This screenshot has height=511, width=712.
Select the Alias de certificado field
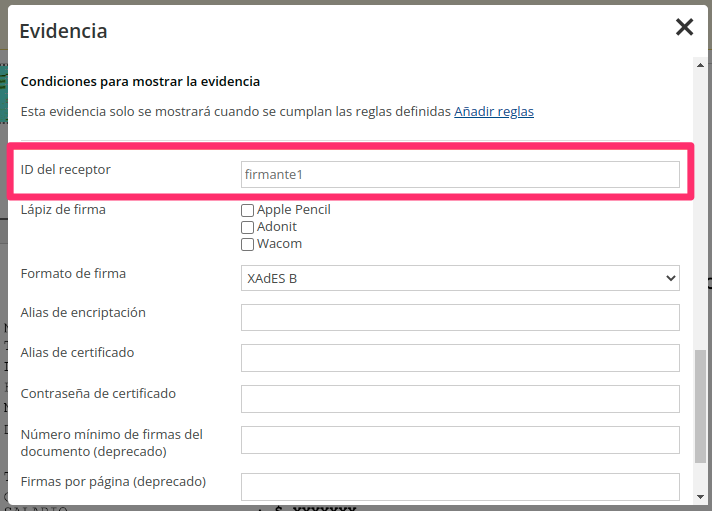click(460, 358)
